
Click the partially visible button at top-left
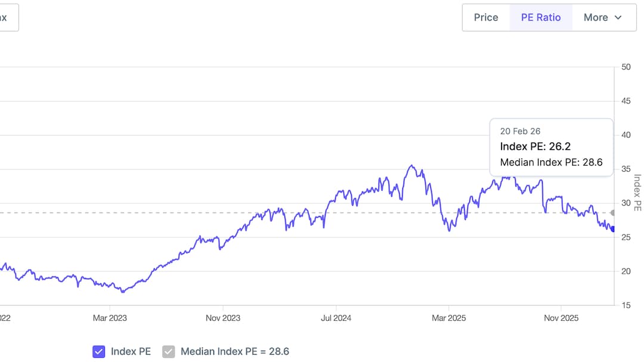[7, 17]
